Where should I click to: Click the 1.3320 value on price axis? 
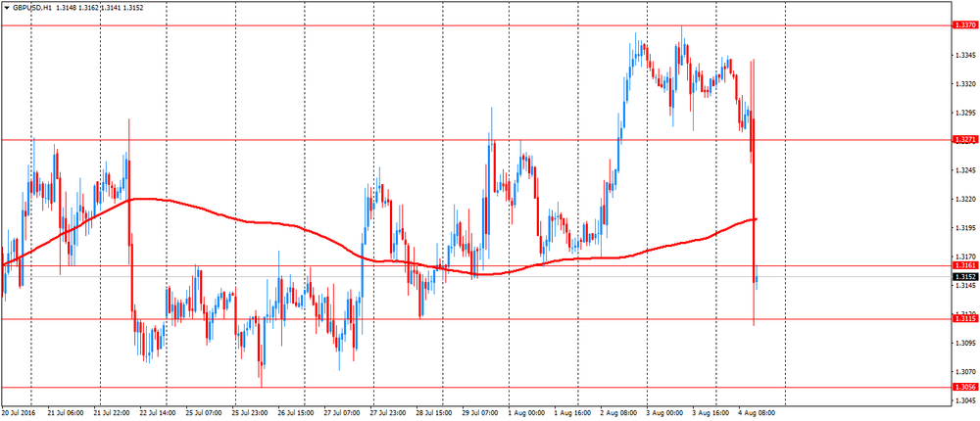(965, 83)
